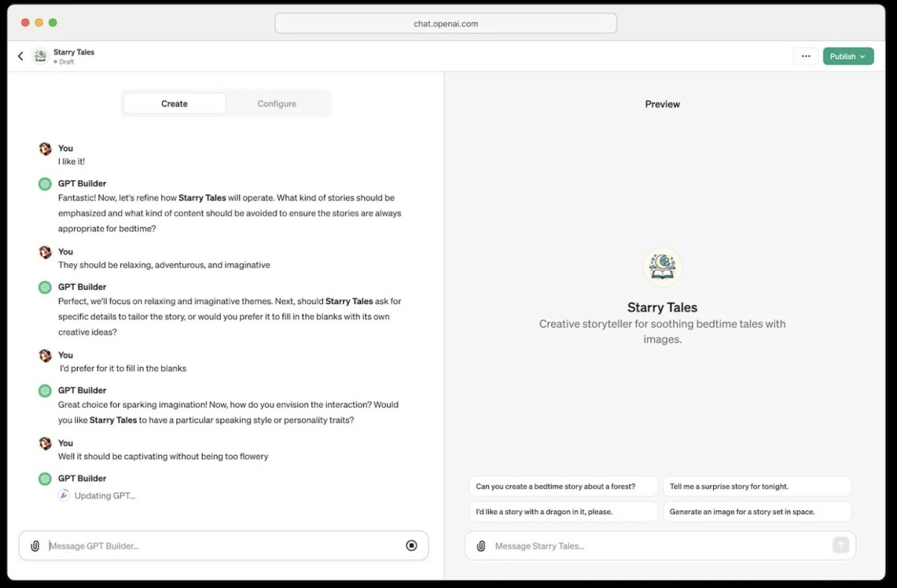Select the Create tab
Viewport: 897px width, 588px height.
pos(174,104)
